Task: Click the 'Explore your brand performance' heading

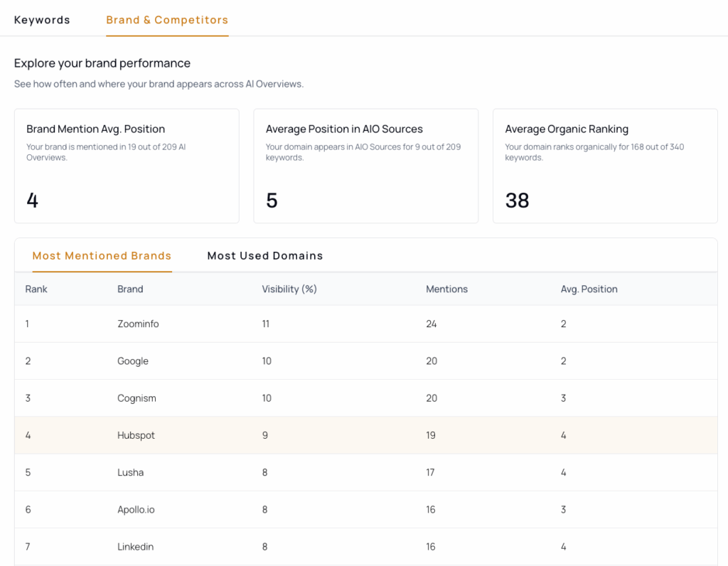Action: tap(102, 63)
